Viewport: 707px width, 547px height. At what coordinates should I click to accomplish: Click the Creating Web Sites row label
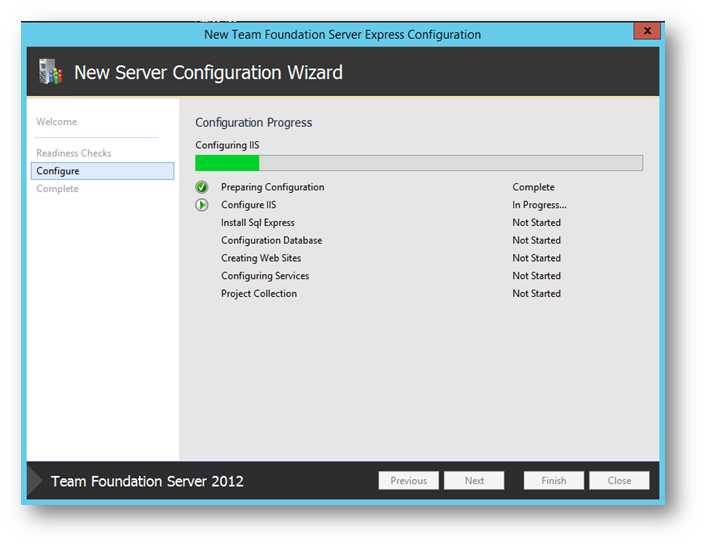261,258
